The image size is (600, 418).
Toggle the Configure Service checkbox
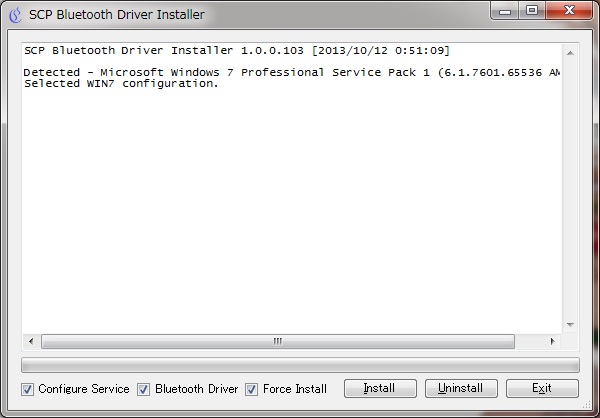(27, 389)
